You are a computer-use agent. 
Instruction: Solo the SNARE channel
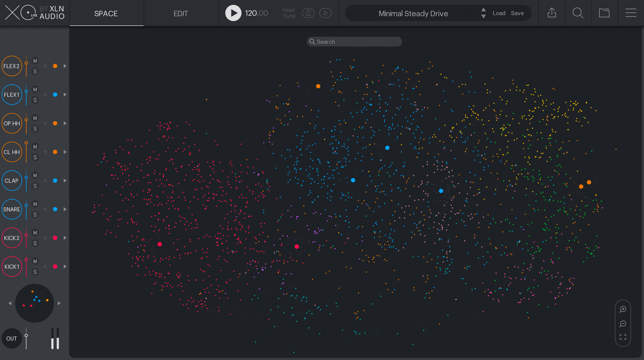click(35, 215)
